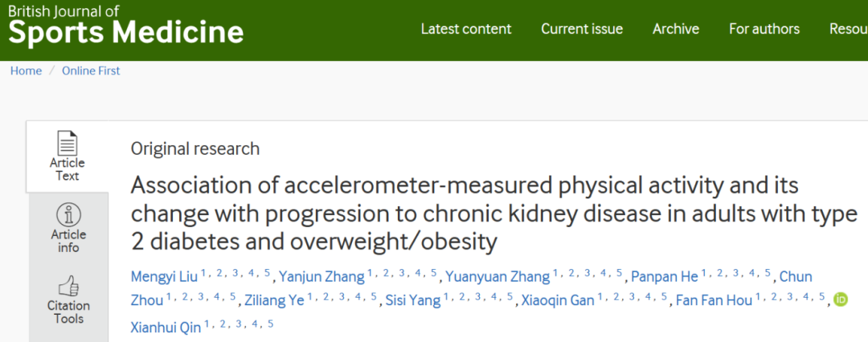Open author Xiaoqin Gan link
Viewport: 868px width, 342px height.
click(558, 300)
